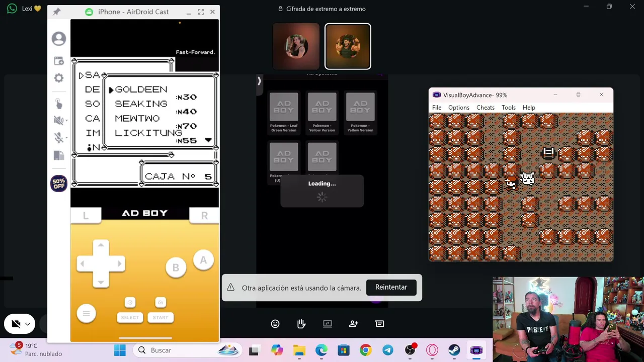Open the 50% OFF promotion badge
Viewport: 644px width, 362px height.
[x=59, y=184]
